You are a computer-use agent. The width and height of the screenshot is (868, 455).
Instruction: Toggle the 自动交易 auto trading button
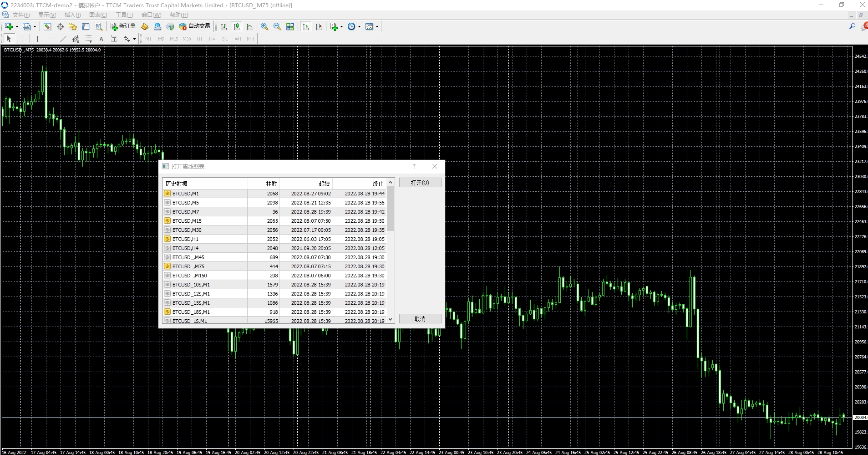(x=195, y=26)
